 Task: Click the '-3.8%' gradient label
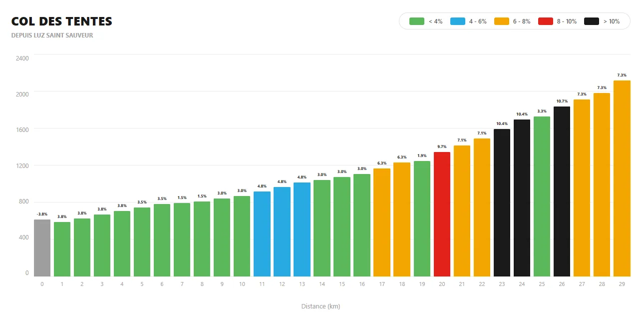(x=42, y=214)
